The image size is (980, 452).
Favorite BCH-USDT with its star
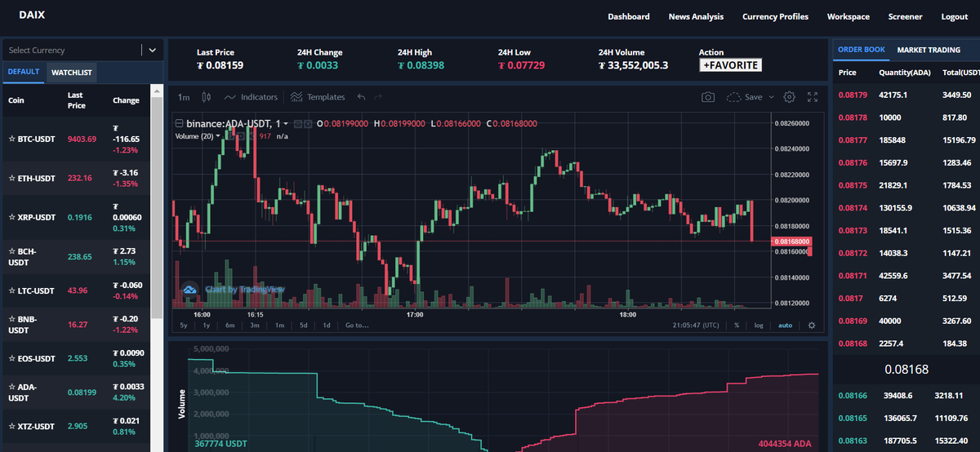click(x=11, y=251)
